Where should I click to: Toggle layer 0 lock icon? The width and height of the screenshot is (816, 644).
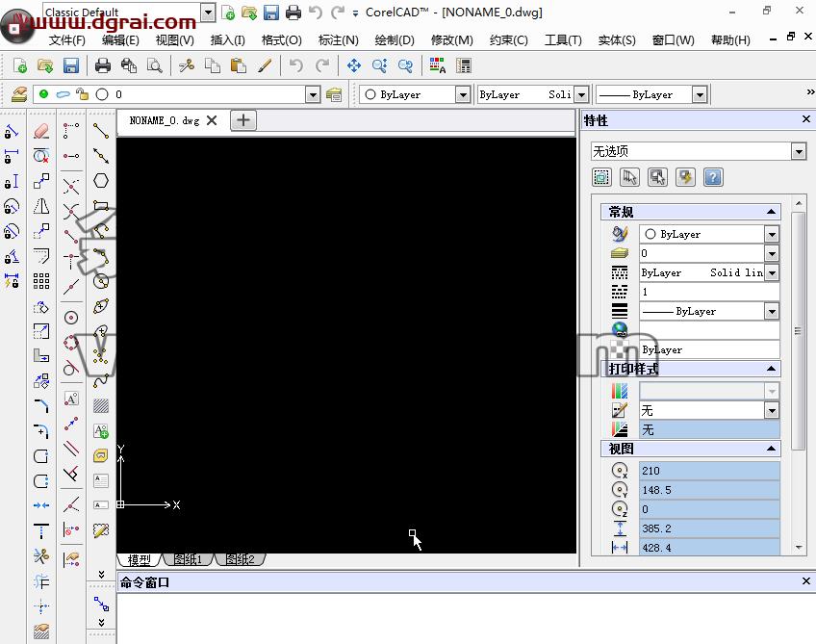(x=82, y=93)
